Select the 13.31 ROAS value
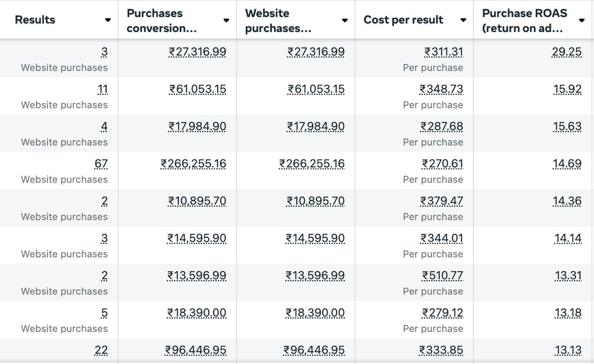 [x=568, y=275]
